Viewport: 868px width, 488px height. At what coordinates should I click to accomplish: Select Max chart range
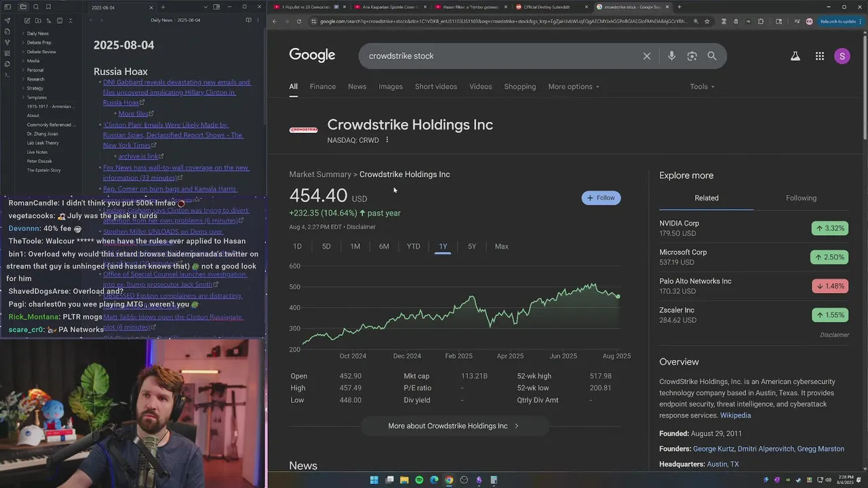502,247
